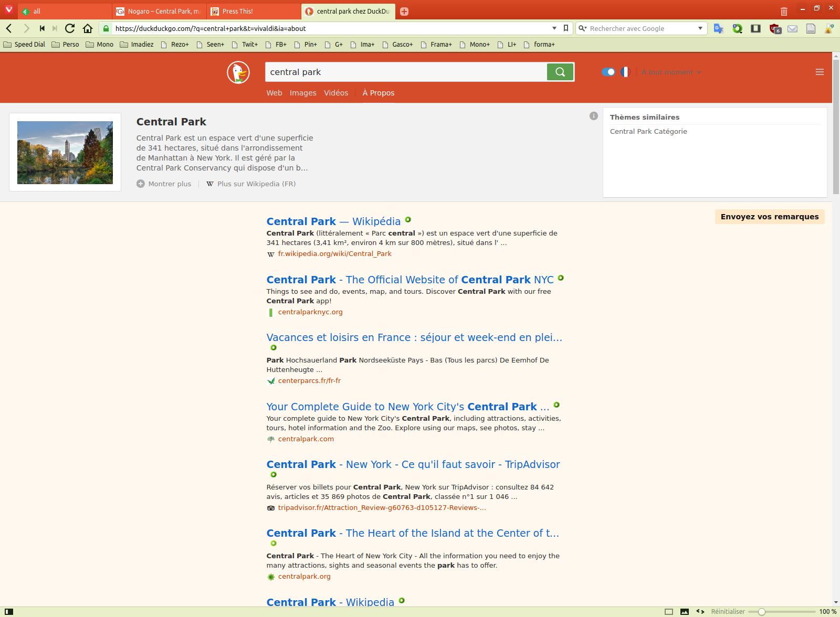Open the green circular extension icon

click(x=738, y=28)
